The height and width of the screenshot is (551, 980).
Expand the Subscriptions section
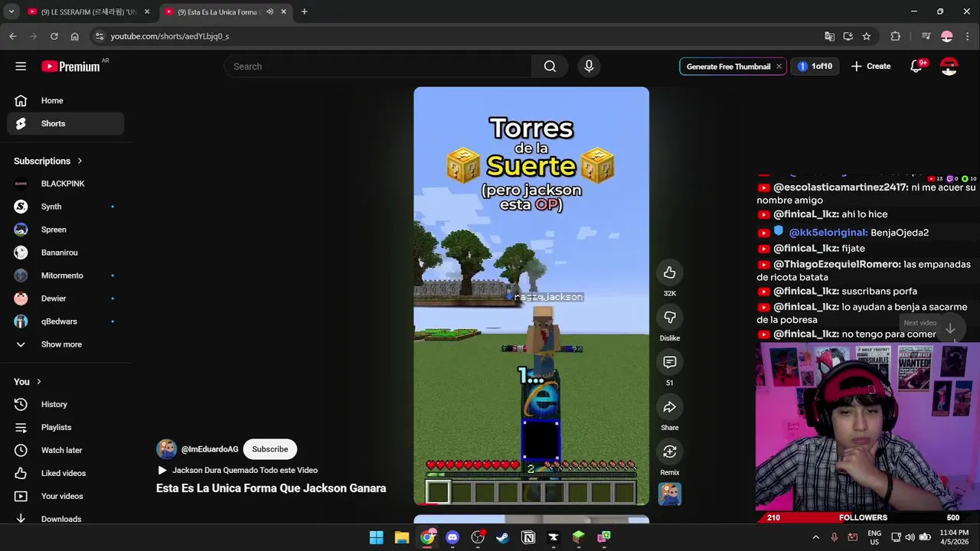tap(48, 161)
